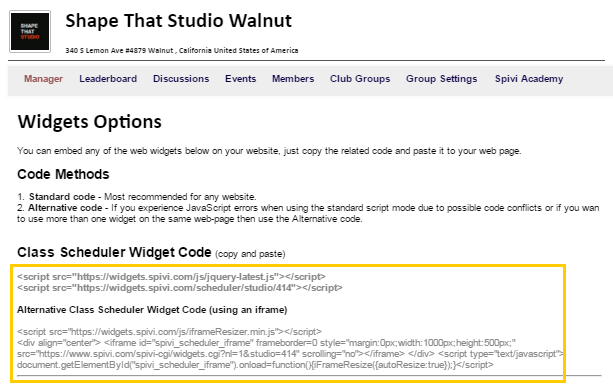Click the spivi_scheduler_iframe div code line

266,343
